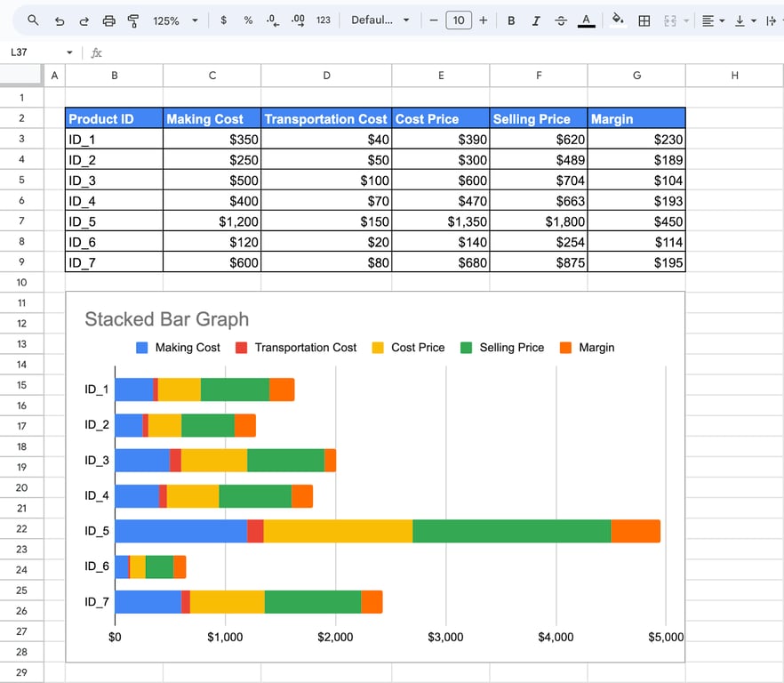This screenshot has width=784, height=683.
Task: Format as percent
Action: [x=248, y=20]
